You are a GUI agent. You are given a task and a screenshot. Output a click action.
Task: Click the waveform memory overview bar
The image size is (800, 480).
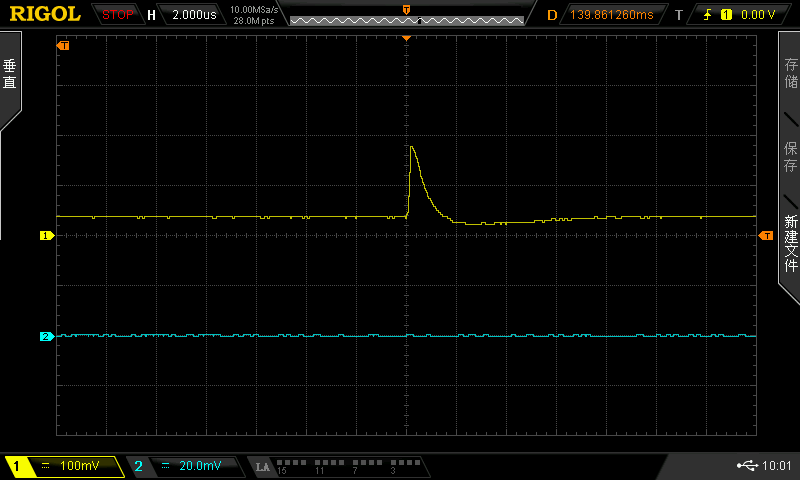click(x=407, y=20)
